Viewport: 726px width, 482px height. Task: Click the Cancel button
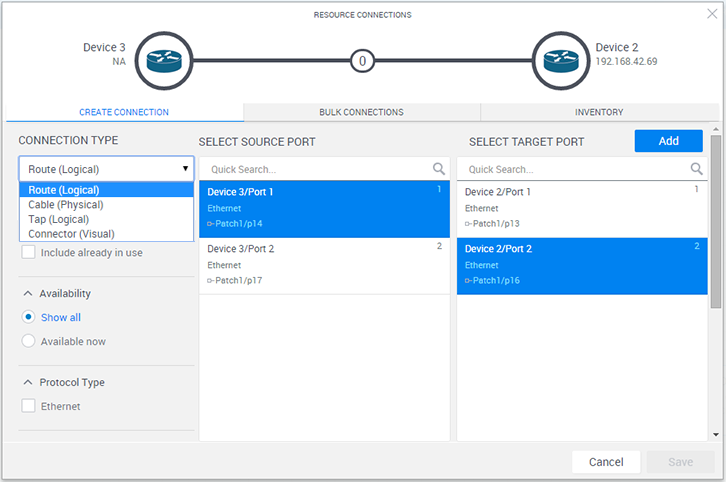coord(606,462)
